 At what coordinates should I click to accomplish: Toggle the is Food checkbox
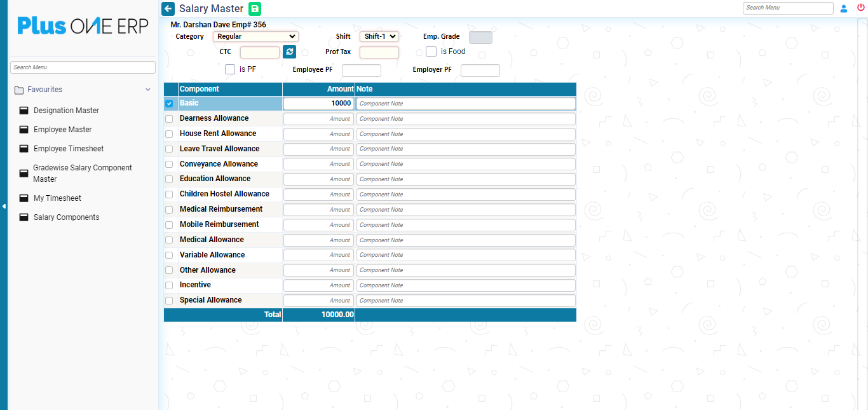(431, 51)
